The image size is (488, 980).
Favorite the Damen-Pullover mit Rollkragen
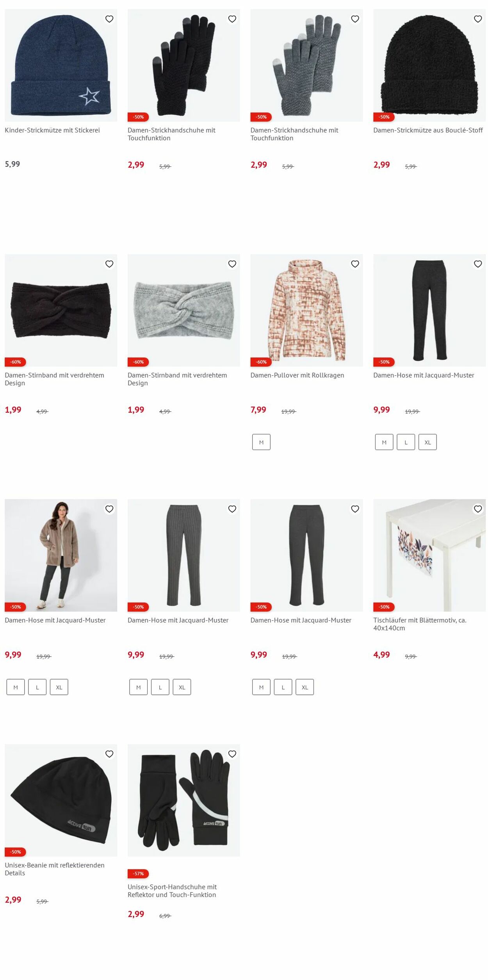(355, 264)
